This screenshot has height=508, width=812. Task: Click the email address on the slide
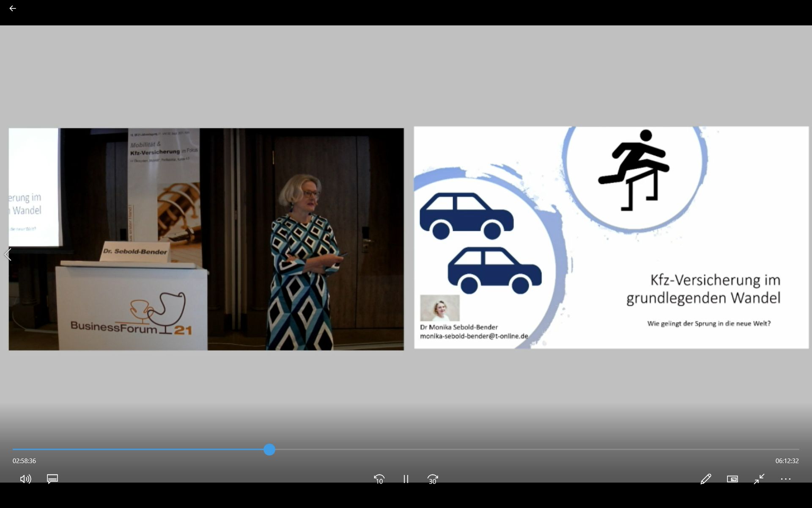[x=474, y=336]
